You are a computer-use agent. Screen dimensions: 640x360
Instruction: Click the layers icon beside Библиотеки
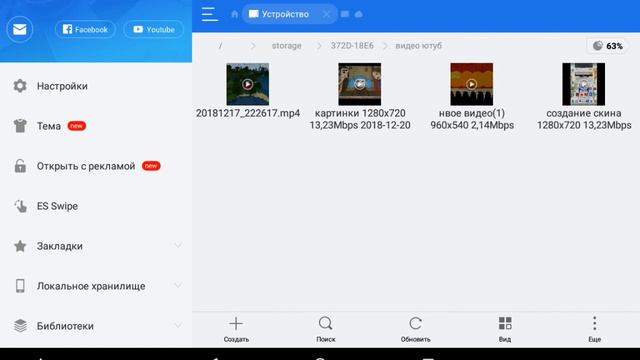(x=20, y=326)
